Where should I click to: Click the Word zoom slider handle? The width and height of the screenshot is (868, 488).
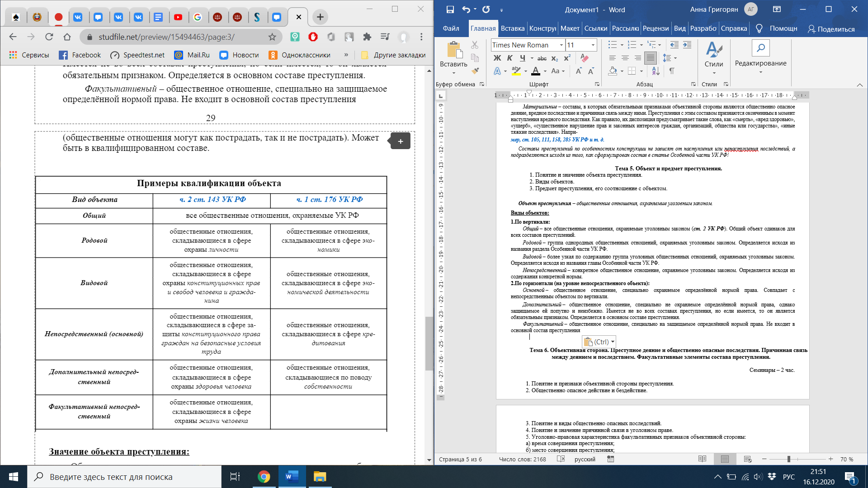[x=788, y=459]
